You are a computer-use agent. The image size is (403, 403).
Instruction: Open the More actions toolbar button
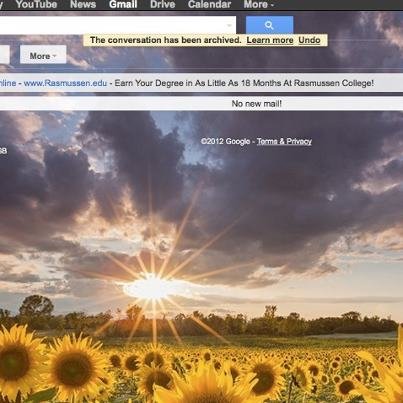click(x=43, y=55)
